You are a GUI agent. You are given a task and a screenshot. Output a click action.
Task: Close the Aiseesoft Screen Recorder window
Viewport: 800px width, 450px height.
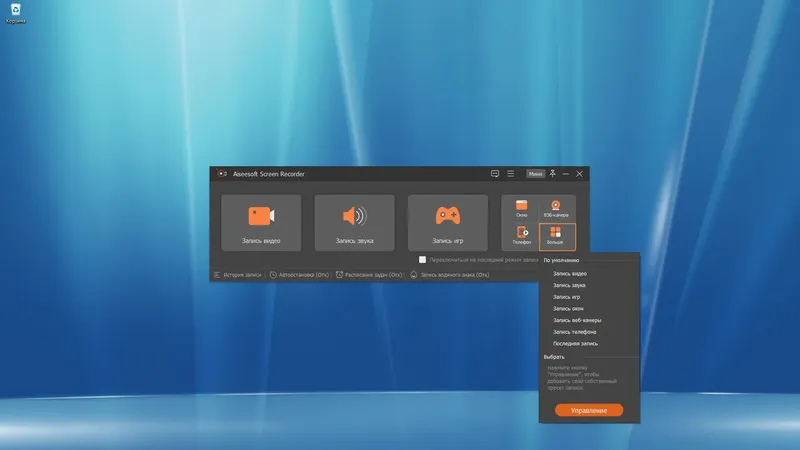coord(580,174)
